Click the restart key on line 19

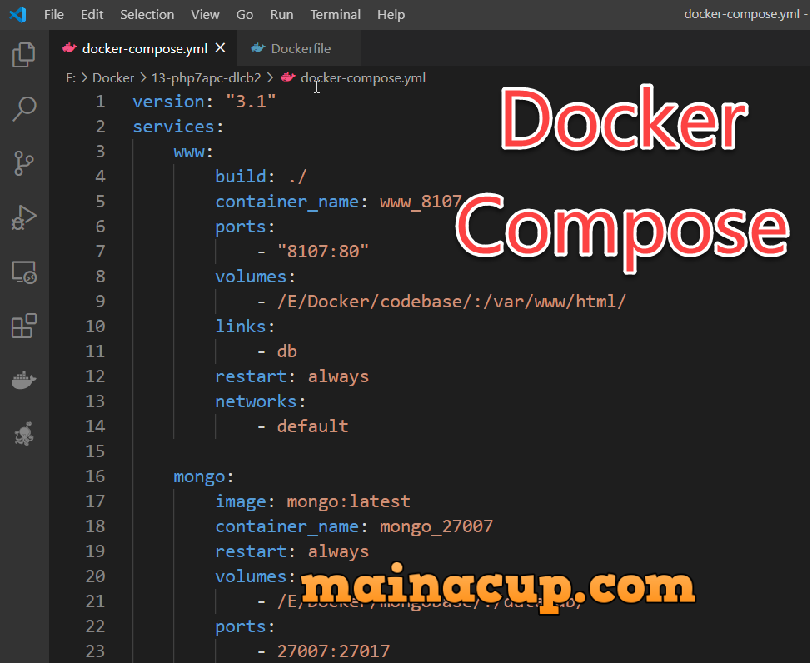click(251, 551)
